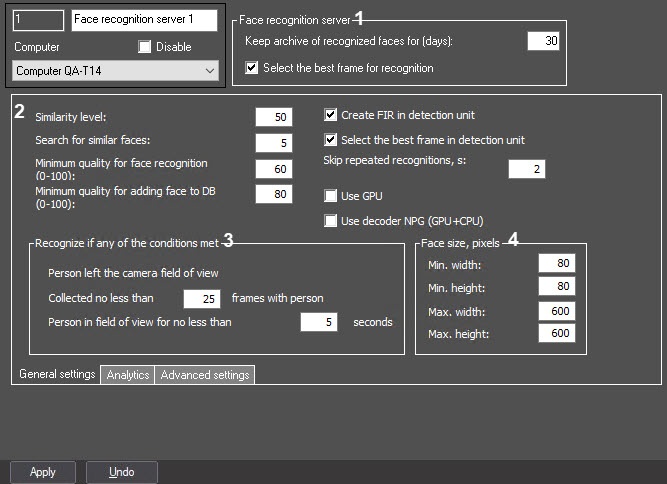Image resolution: width=667 pixels, height=484 pixels.
Task: Toggle the Disable checkbox
Action: tap(145, 47)
